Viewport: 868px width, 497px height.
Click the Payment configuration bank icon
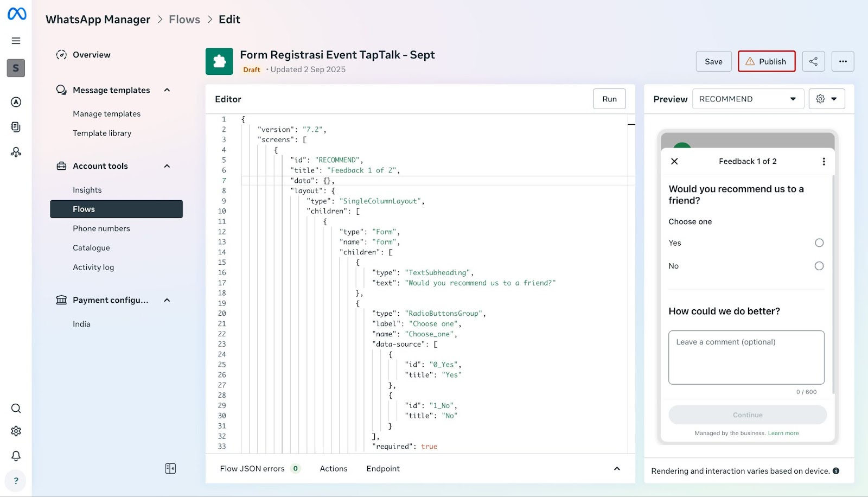coord(61,300)
